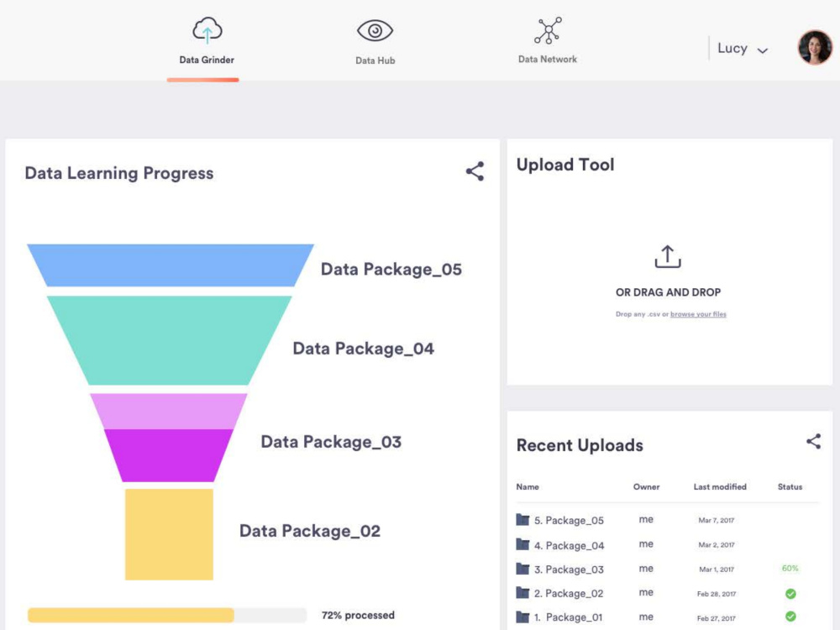Open the folder icon for 5. Package_05

pos(522,520)
